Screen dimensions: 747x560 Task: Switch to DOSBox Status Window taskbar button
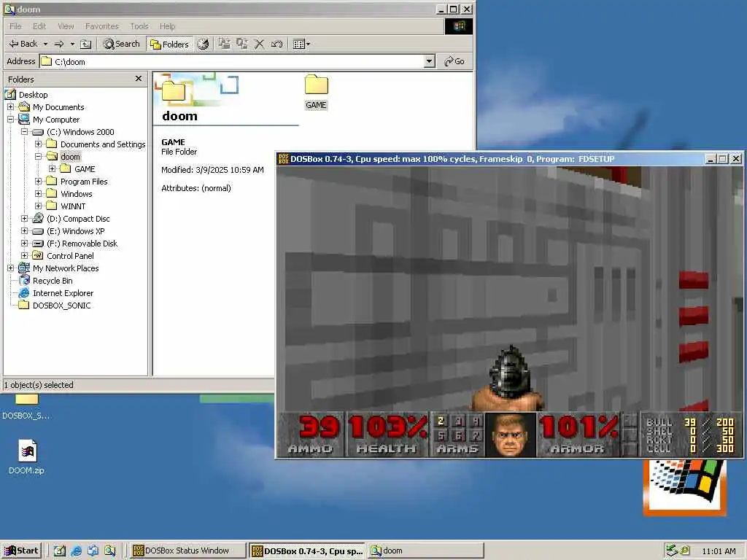(x=187, y=551)
